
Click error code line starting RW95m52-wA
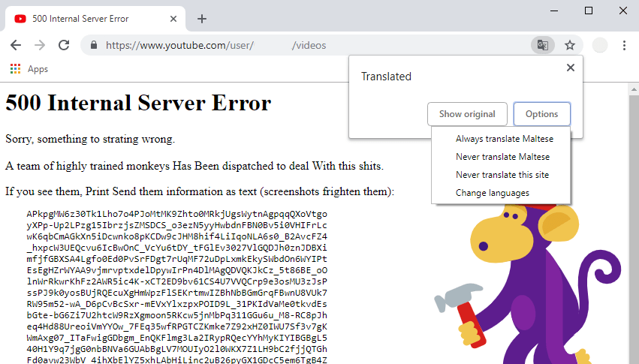coord(177,304)
